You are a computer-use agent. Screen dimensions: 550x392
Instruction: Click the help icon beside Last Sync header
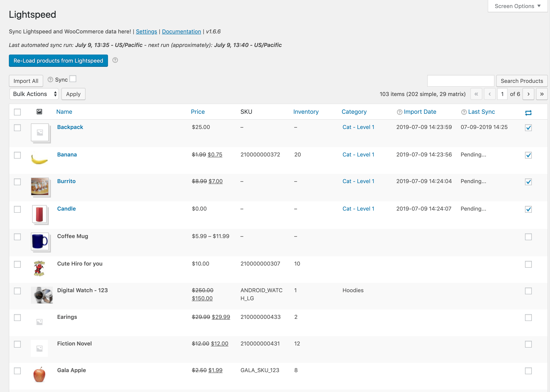[x=464, y=112]
